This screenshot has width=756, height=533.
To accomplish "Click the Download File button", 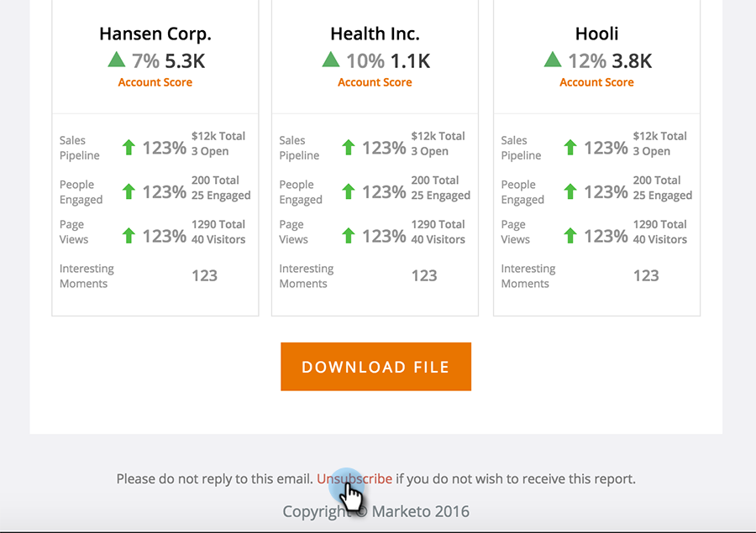I will pos(375,367).
